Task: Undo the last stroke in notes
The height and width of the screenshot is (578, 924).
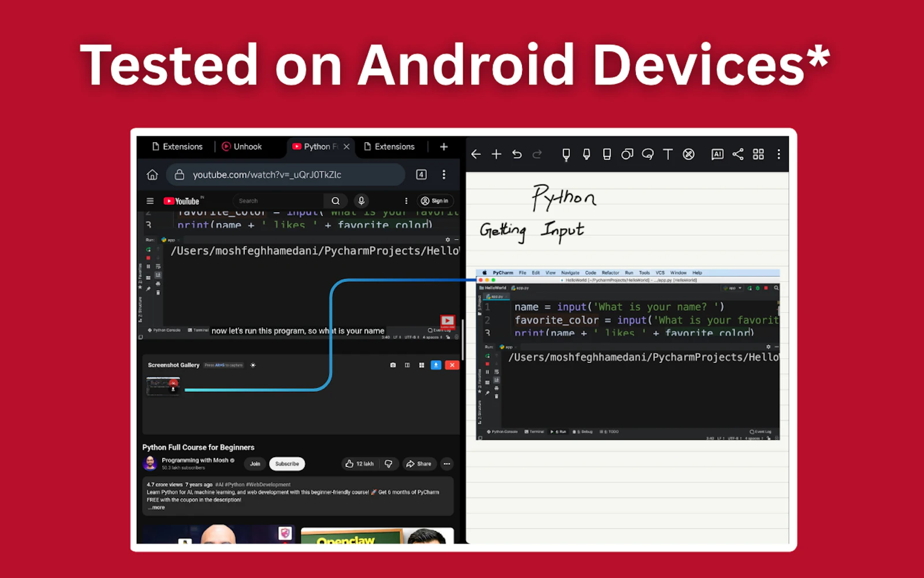Action: [517, 154]
